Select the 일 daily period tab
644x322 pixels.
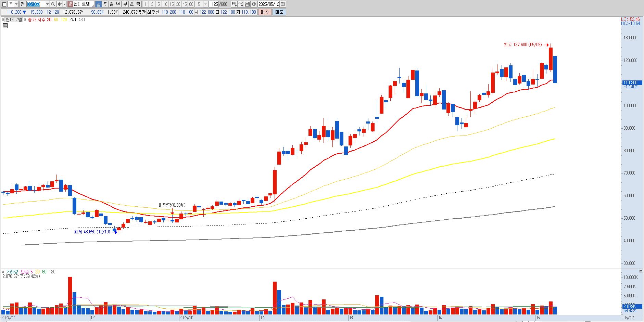pos(98,4)
